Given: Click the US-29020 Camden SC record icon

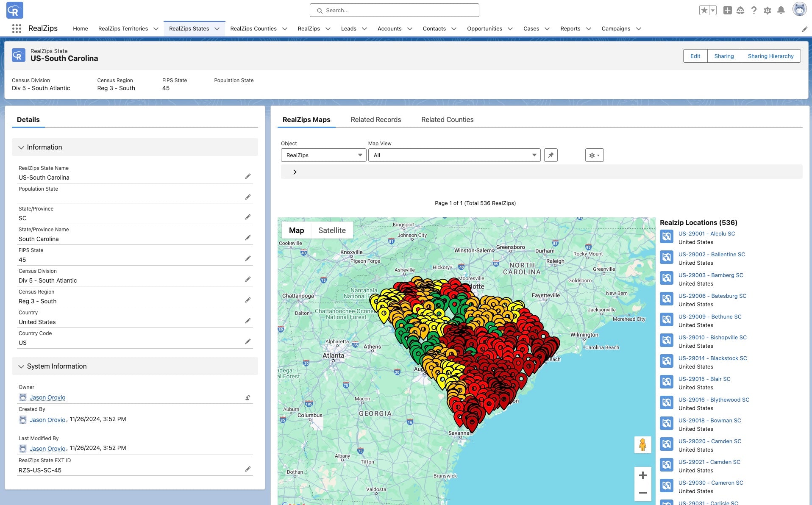Looking at the screenshot, I should pos(667,444).
